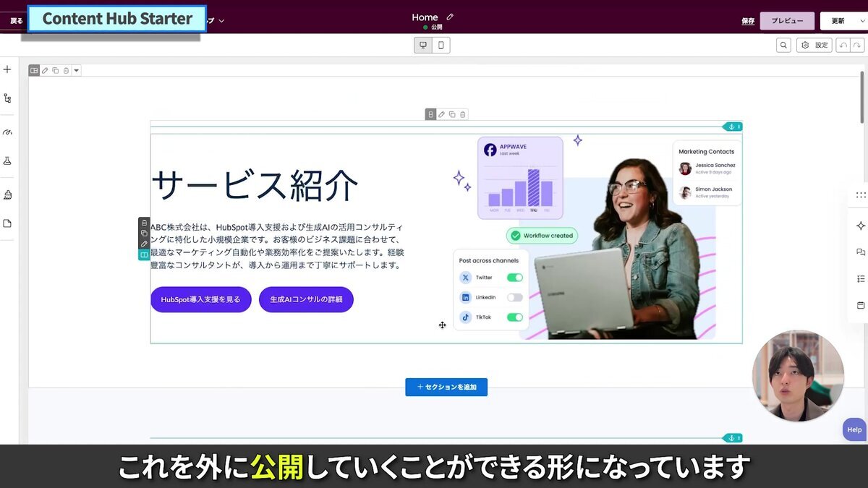The width and height of the screenshot is (868, 488).
Task: Click the pencil to rename the Home page
Action: (x=449, y=16)
